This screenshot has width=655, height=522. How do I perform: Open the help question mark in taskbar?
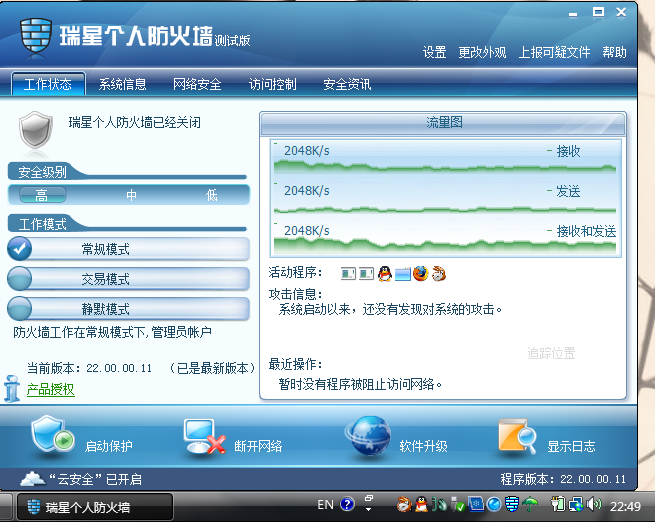coord(347,504)
